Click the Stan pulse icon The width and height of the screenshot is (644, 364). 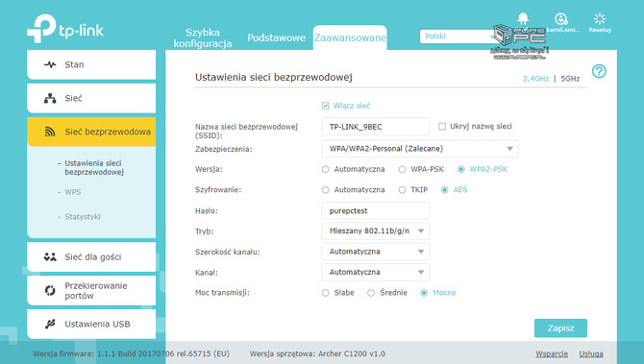coord(50,64)
